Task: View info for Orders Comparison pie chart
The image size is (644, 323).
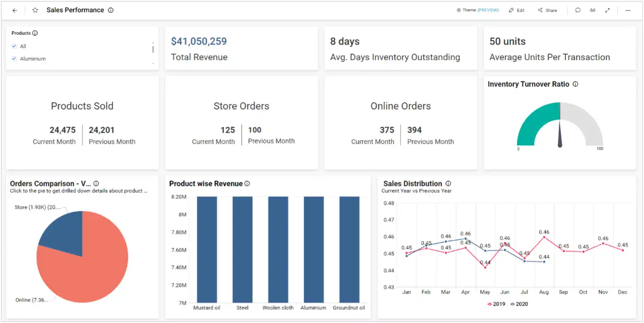Action: tap(96, 183)
